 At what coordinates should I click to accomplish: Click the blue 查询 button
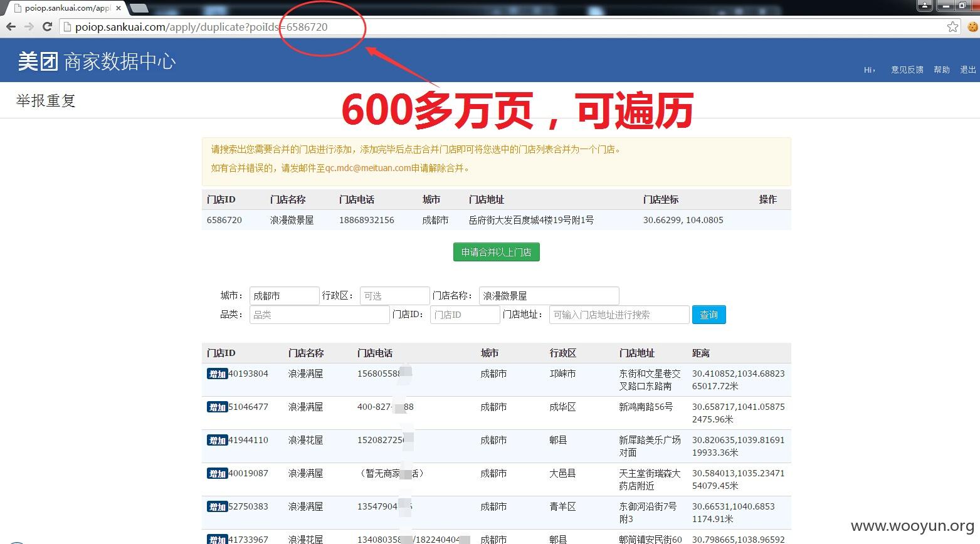709,315
